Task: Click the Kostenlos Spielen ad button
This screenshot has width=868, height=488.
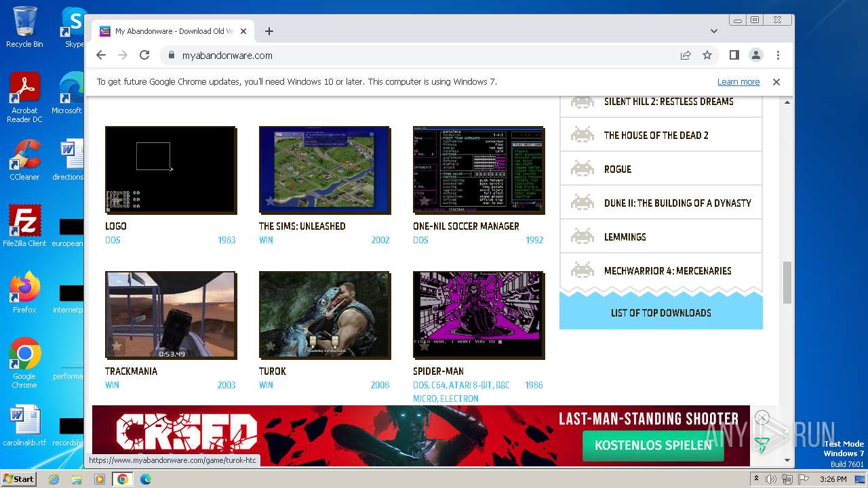Action: coord(653,445)
